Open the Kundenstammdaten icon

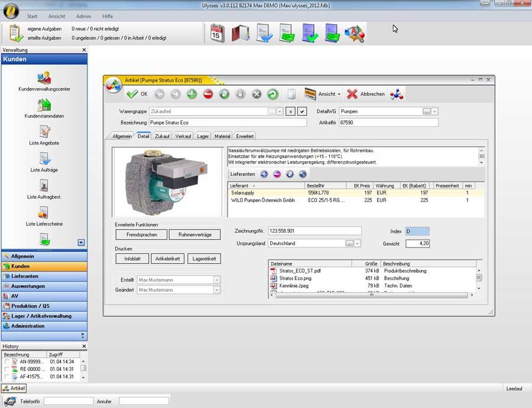click(x=44, y=105)
